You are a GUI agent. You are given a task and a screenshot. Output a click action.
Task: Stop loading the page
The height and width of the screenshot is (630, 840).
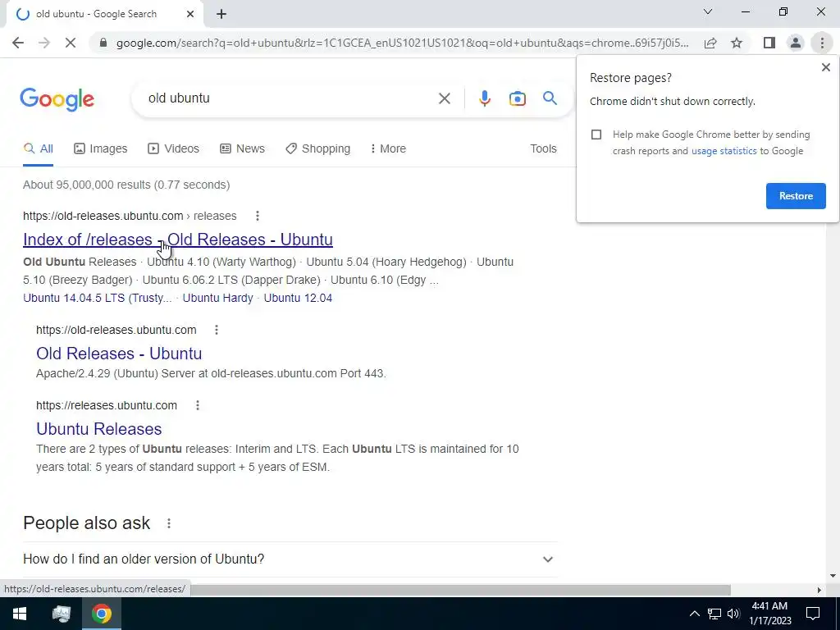[x=71, y=43]
